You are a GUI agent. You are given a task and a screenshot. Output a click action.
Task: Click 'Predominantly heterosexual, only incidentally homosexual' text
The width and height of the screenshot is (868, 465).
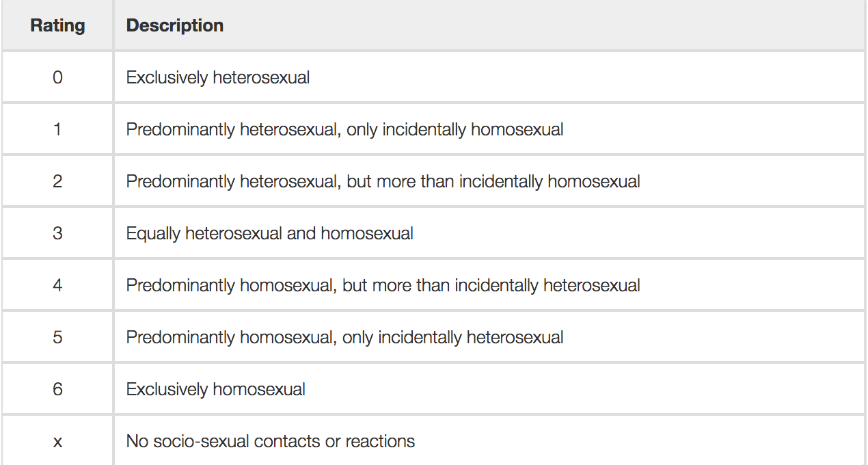point(344,130)
